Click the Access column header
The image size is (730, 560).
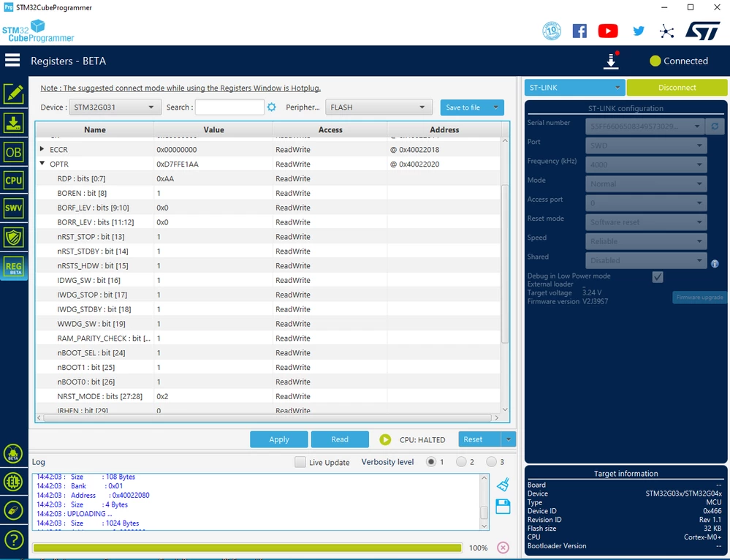[330, 130]
